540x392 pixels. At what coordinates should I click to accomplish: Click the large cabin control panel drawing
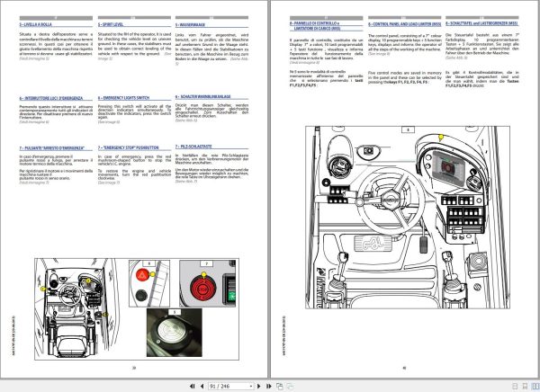[x=408, y=218]
